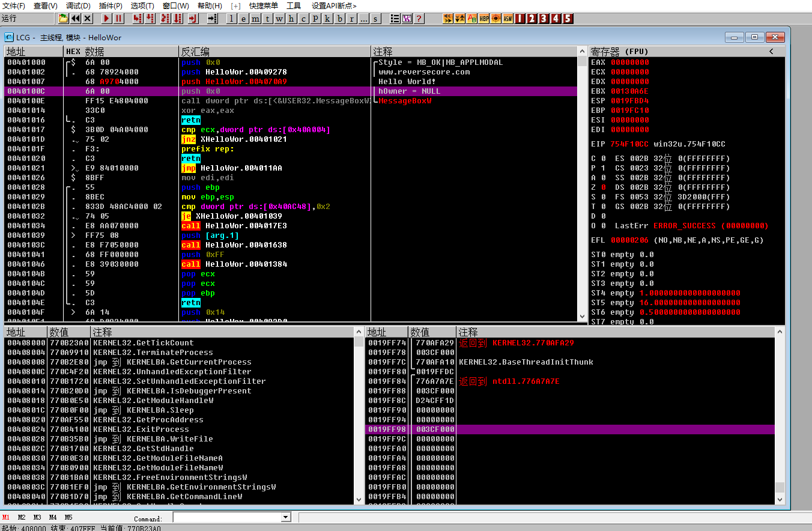The image size is (812, 531).
Task: Click the Go To Address toolbar icon
Action: point(212,19)
